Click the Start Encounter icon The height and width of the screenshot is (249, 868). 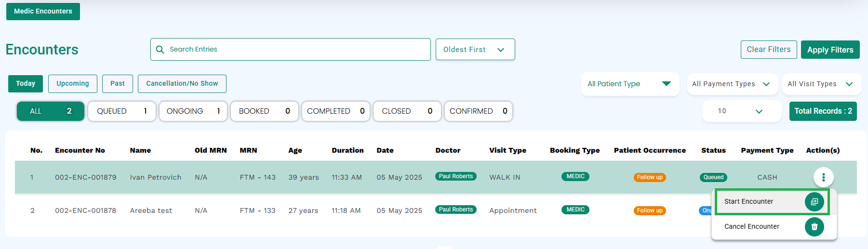pyautogui.click(x=814, y=202)
